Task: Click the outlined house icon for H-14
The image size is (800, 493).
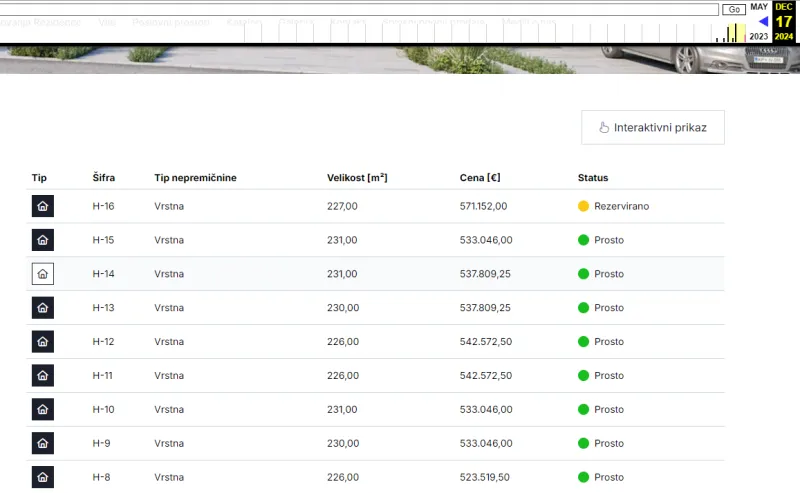Action: [x=43, y=274]
